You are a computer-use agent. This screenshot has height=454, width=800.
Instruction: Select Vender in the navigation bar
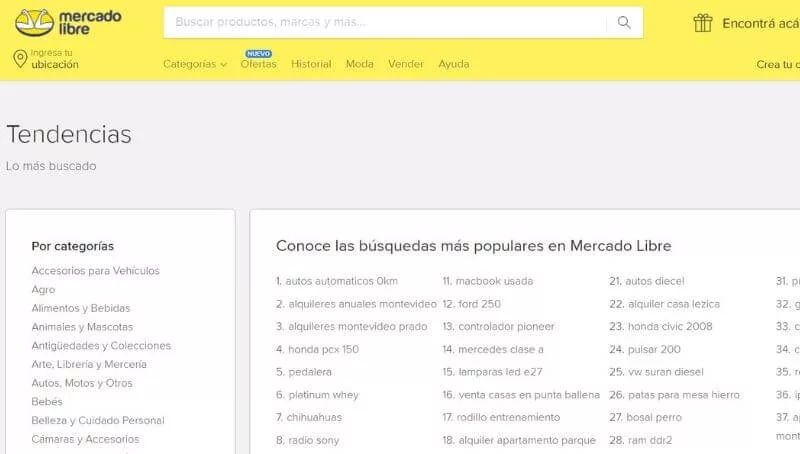pyautogui.click(x=406, y=64)
